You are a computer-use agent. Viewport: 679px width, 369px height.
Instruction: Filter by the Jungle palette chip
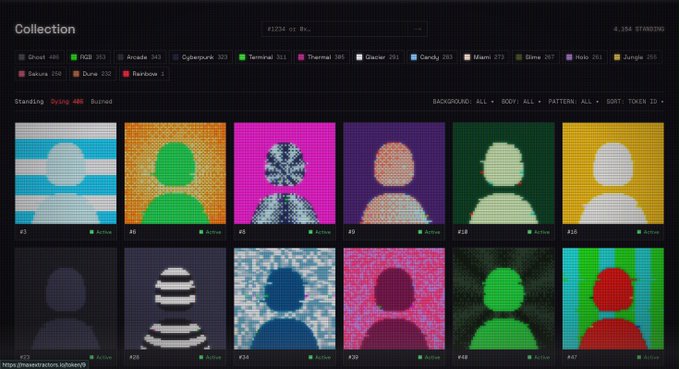636,57
